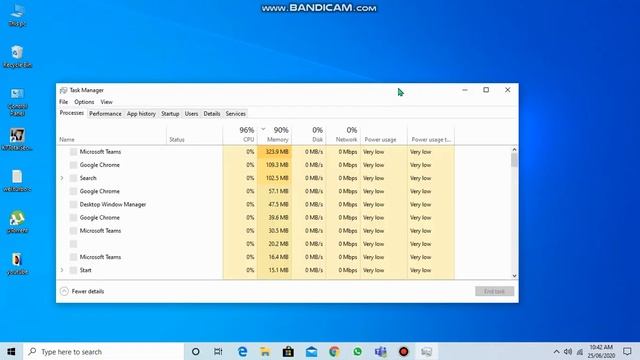Click the Power usage trend column header

click(431, 134)
